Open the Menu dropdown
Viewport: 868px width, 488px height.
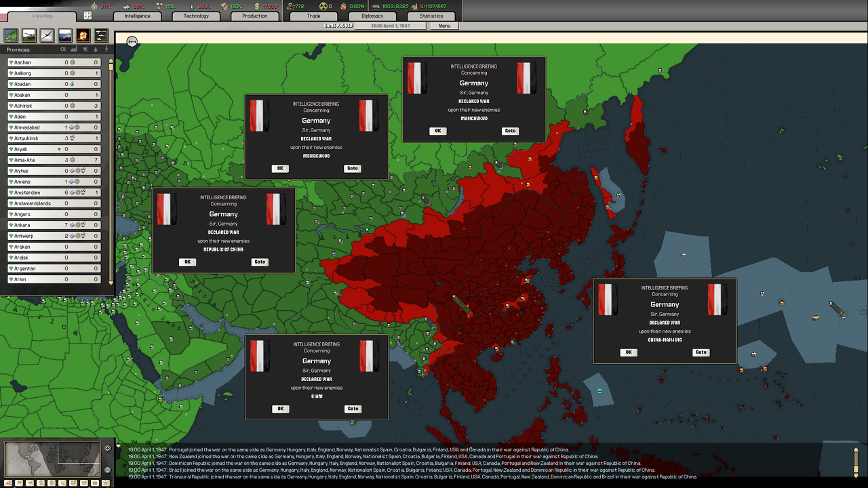[445, 26]
